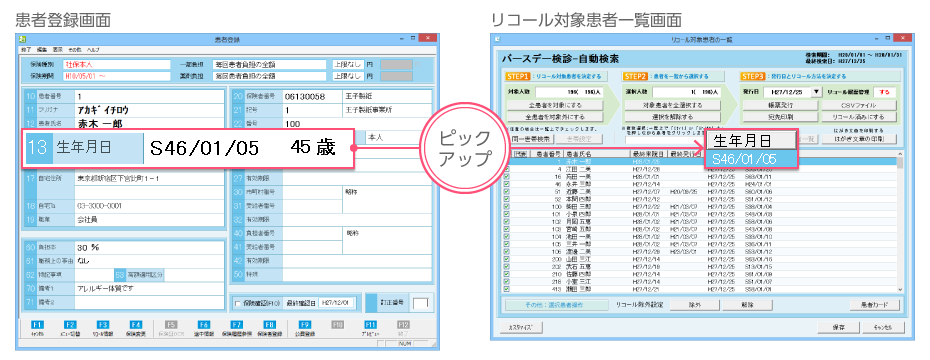Click the 訂正番号 input box

click(420, 303)
